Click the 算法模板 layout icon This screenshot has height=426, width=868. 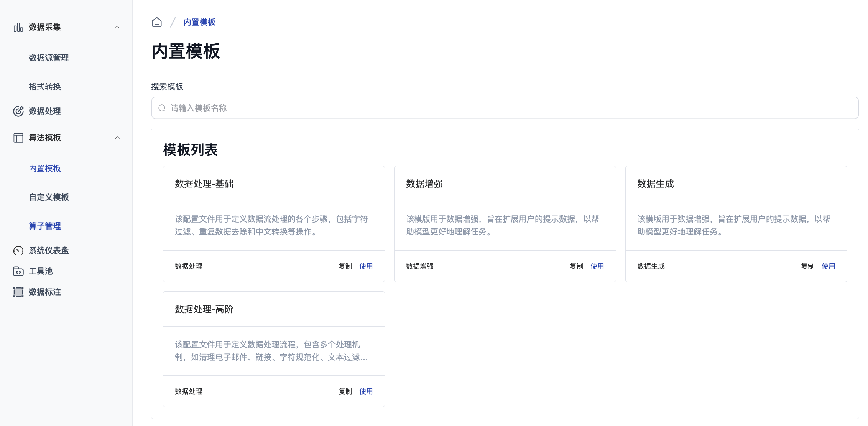click(18, 138)
